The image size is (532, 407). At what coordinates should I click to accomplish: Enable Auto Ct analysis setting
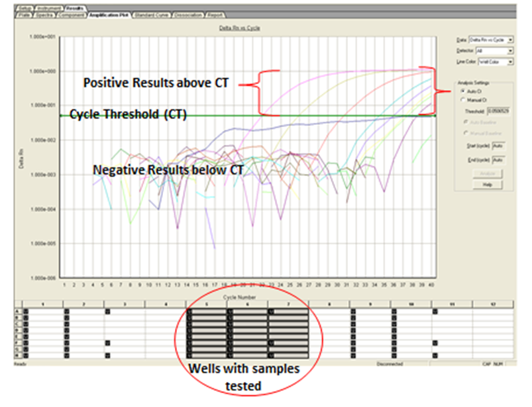pyautogui.click(x=462, y=90)
